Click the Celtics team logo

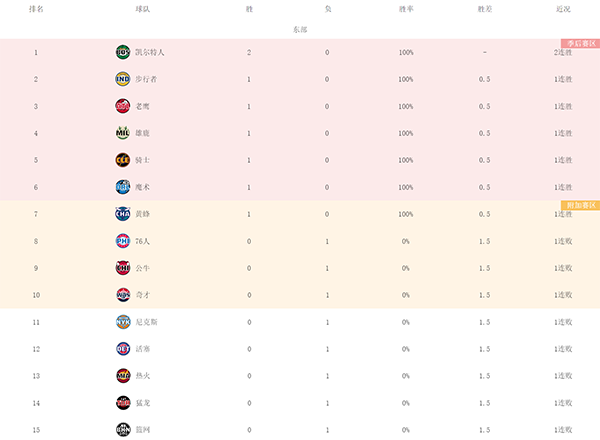click(x=122, y=52)
